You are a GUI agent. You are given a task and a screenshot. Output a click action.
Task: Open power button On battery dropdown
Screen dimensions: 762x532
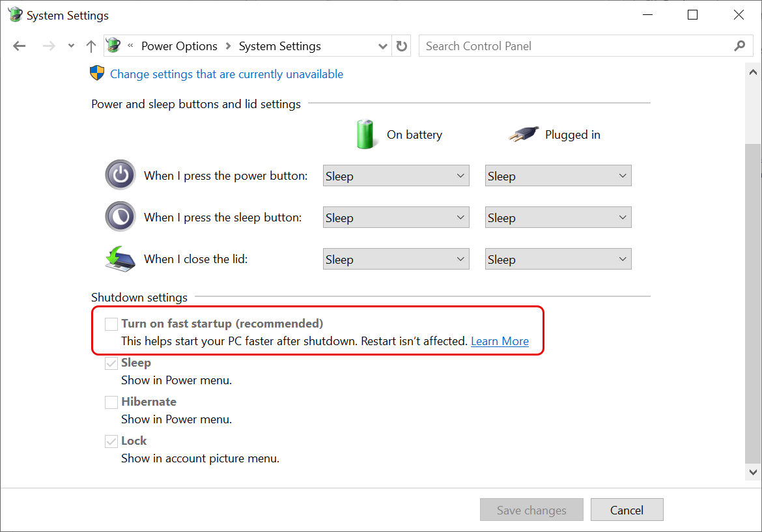(396, 176)
